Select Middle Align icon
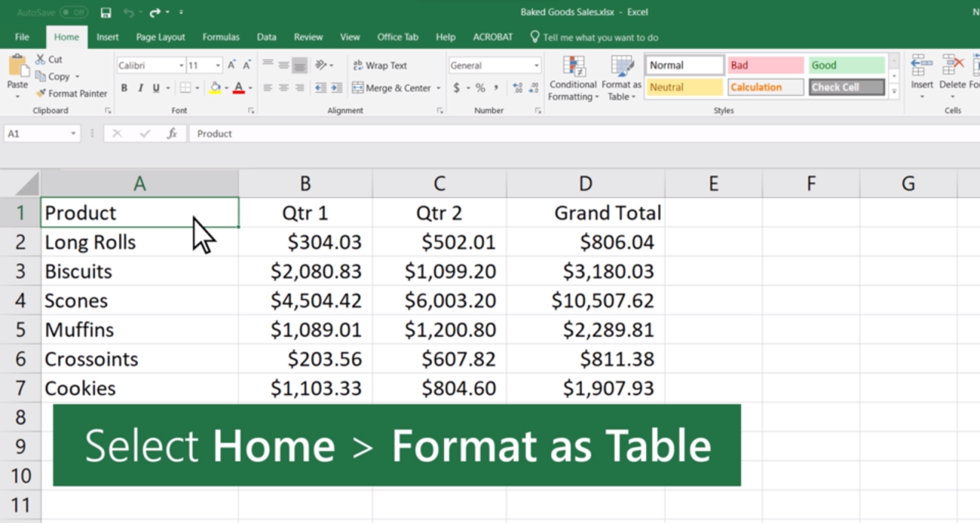The width and height of the screenshot is (980, 523). click(284, 64)
